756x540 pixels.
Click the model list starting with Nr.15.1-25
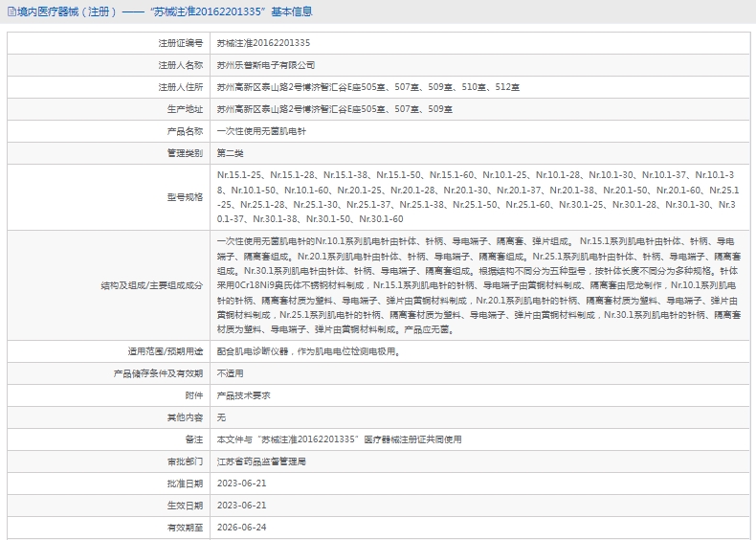(477, 197)
